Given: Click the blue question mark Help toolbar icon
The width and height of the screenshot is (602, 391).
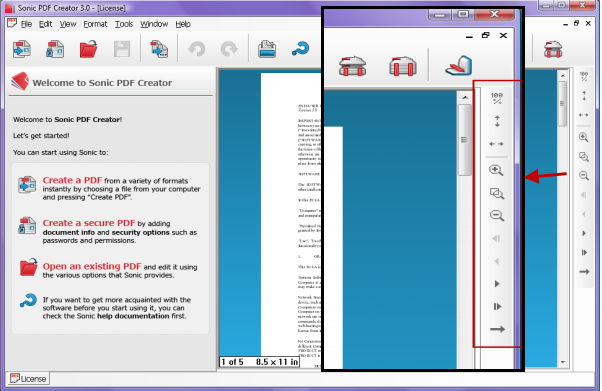Looking at the screenshot, I should [300, 49].
